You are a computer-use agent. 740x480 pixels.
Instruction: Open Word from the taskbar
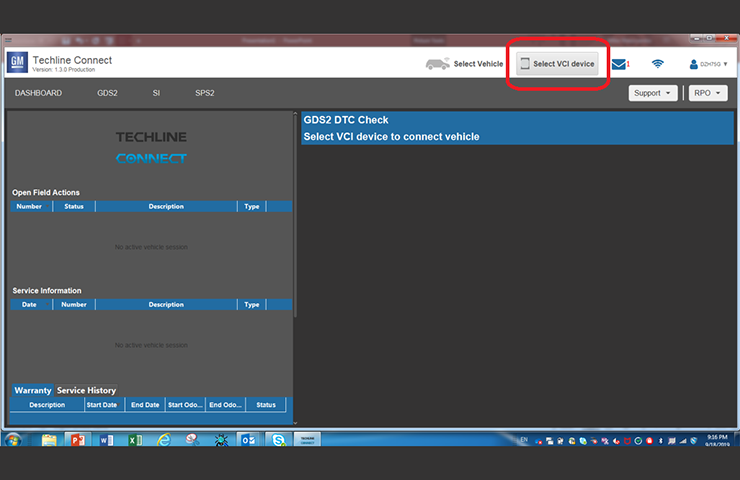click(106, 440)
